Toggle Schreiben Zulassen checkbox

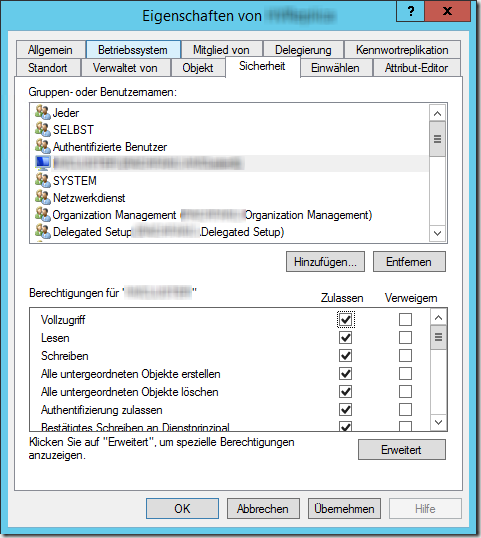click(x=345, y=355)
